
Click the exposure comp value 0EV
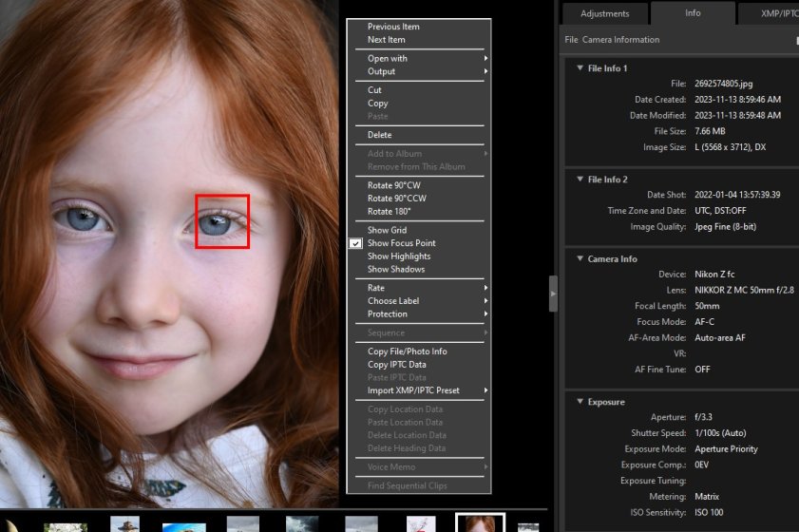701,465
